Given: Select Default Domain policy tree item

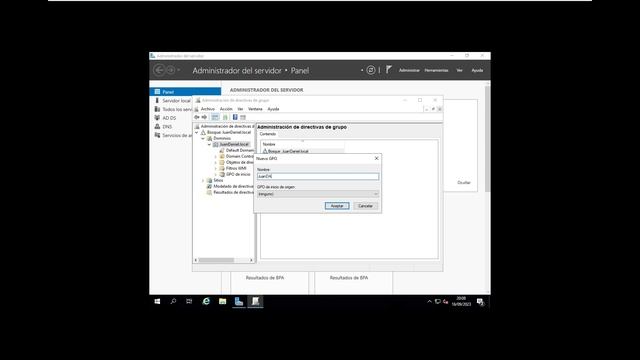Looking at the screenshot, I should [240, 150].
